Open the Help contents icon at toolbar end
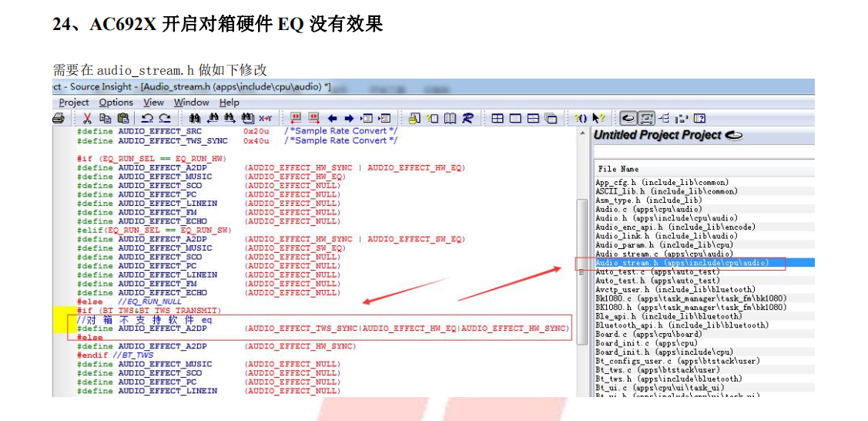Viewport: 868px width, 421px height. (699, 118)
